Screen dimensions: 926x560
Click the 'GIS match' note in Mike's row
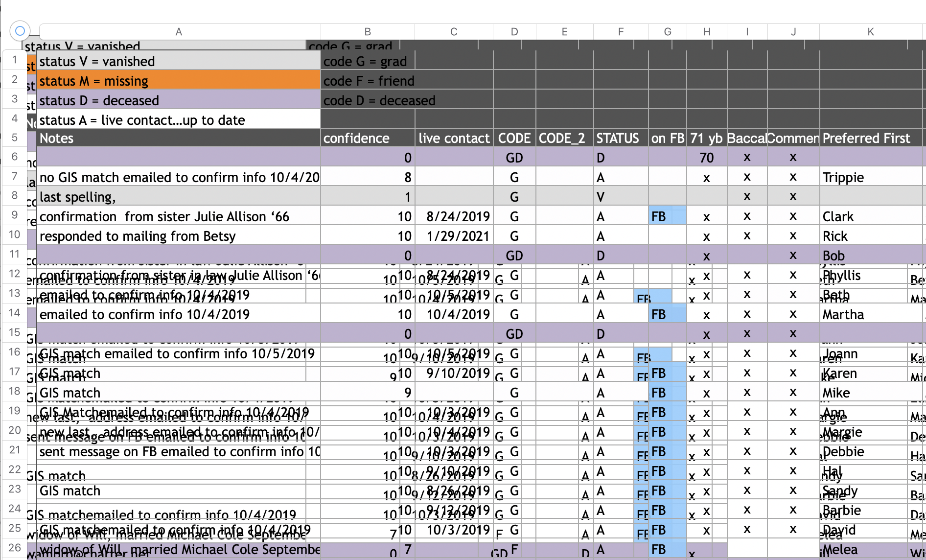[x=179, y=392]
